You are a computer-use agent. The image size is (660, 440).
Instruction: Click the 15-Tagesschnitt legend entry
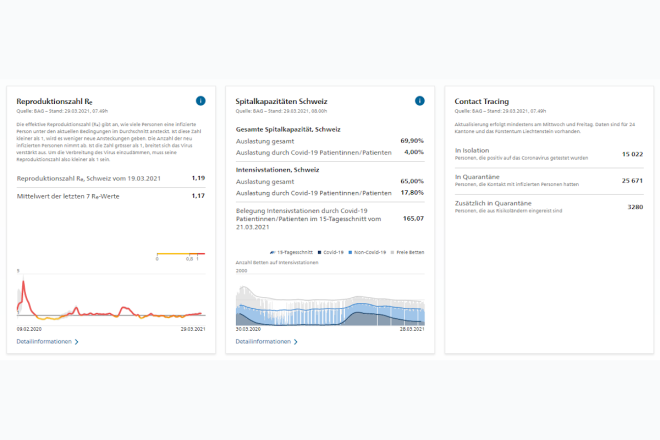coord(291,252)
